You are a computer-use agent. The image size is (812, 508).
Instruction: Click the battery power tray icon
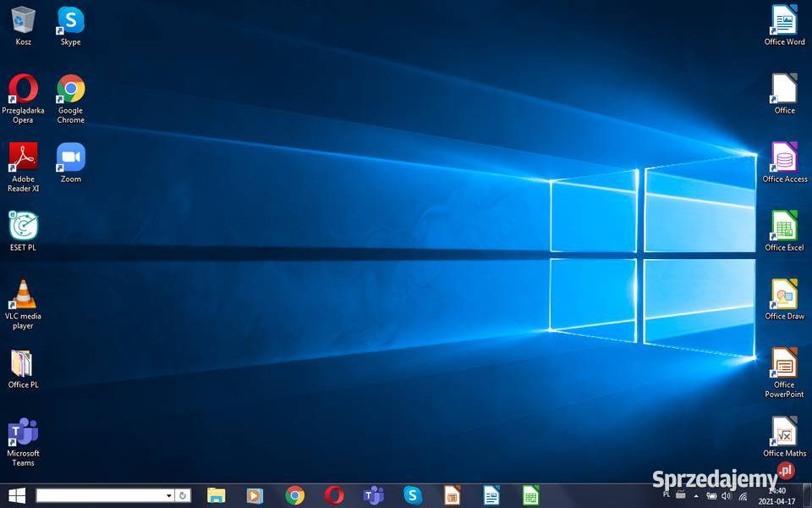pos(712,496)
